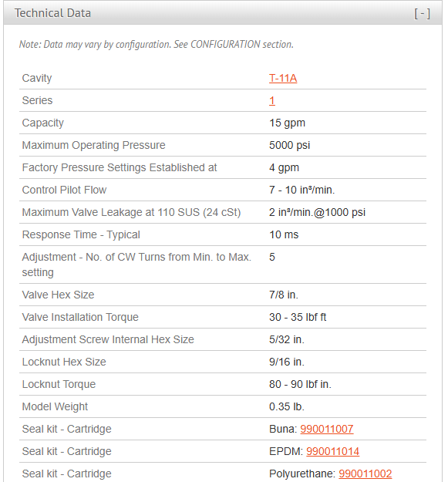Image resolution: width=448 pixels, height=482 pixels.
Task: Click the Maximum Valve Leakage label
Action: (132, 212)
